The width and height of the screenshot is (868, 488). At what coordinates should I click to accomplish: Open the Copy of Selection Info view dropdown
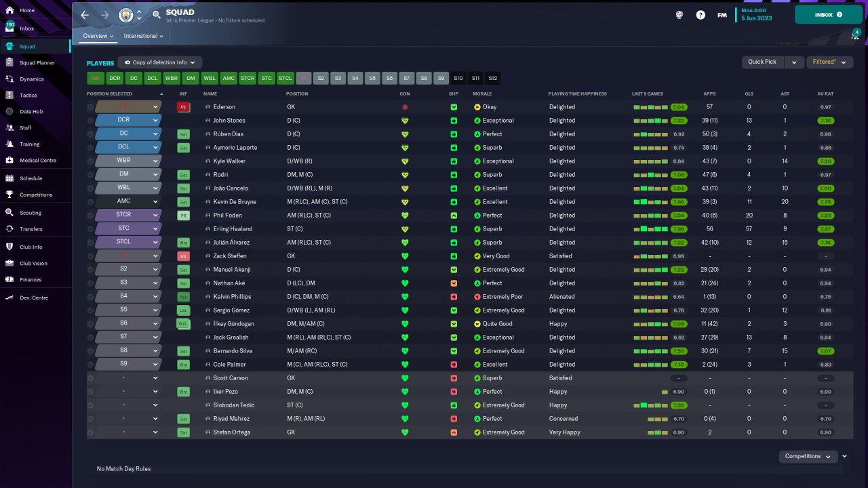160,62
